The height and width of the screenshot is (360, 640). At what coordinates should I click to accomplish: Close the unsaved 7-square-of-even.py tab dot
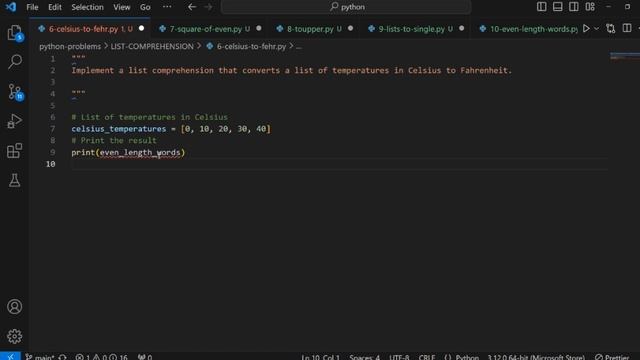point(259,28)
